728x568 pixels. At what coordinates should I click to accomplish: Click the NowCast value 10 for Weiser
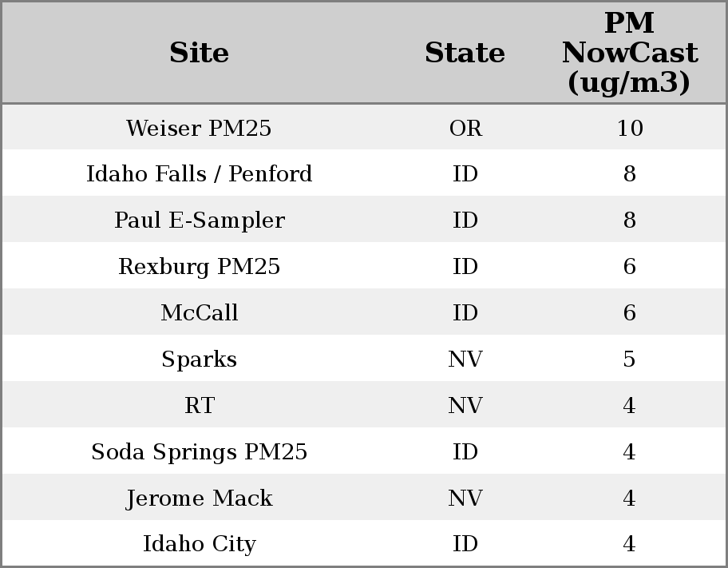(x=629, y=129)
